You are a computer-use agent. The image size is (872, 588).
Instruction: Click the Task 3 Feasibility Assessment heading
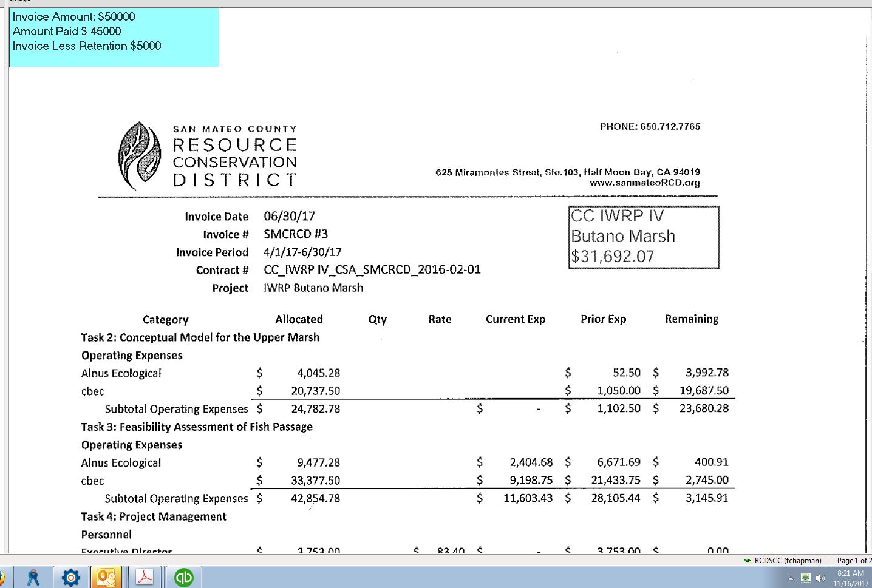(197, 427)
